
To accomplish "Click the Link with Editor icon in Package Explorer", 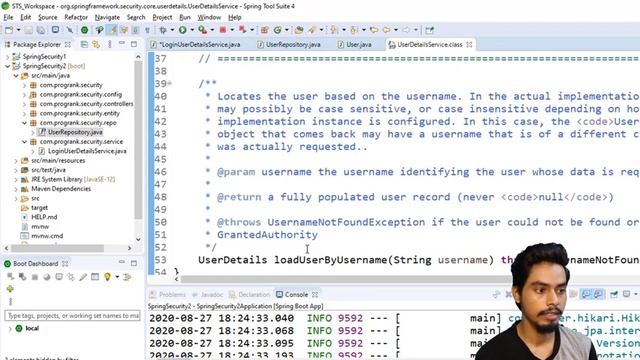I will (x=96, y=44).
